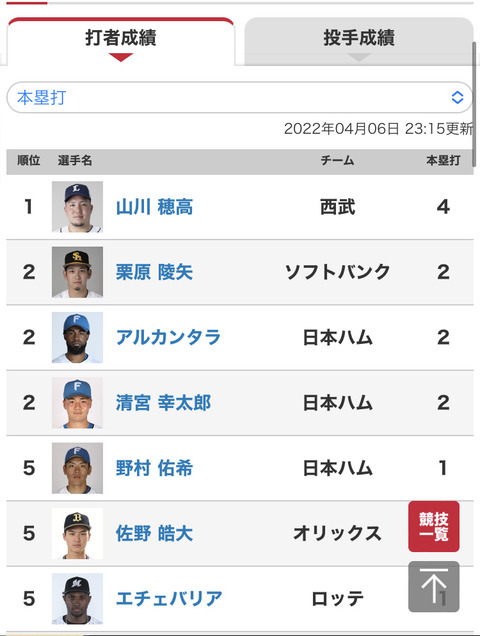Open 山川 穂高 player link
Viewport: 480px width, 636px height.
(x=154, y=207)
